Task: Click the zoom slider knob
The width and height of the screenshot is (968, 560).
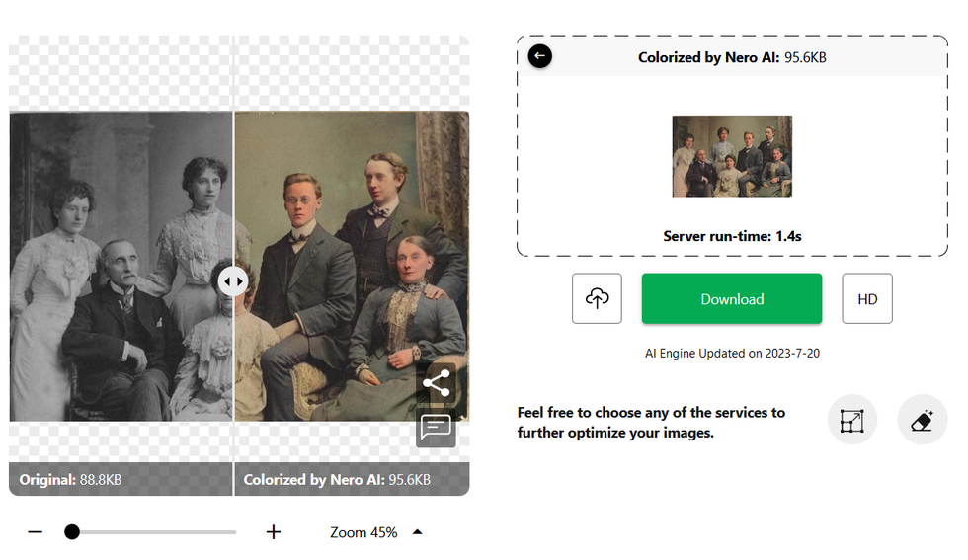Action: (72, 532)
